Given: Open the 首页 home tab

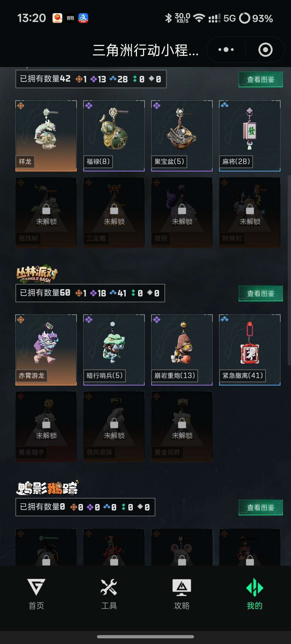Looking at the screenshot, I should (36, 594).
